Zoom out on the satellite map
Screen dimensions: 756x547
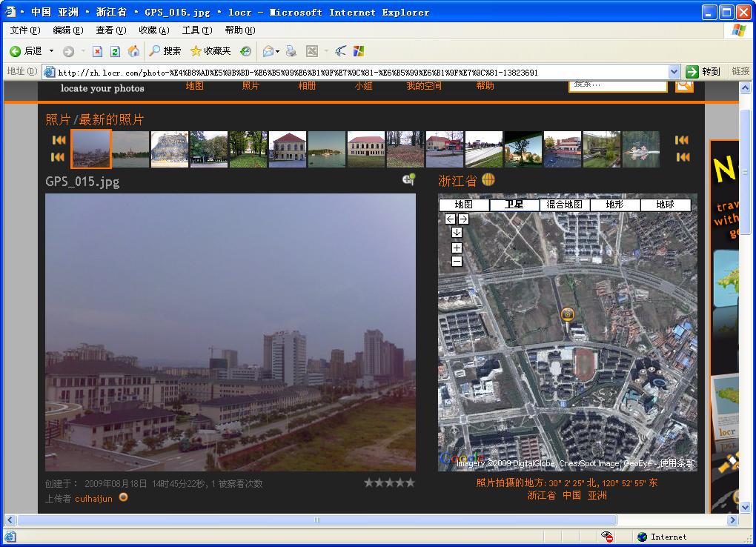pyautogui.click(x=457, y=261)
